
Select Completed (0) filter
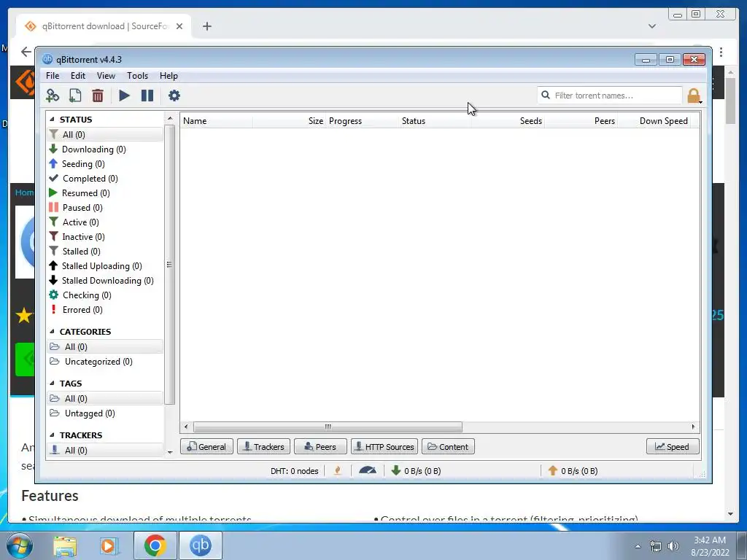coord(105,179)
